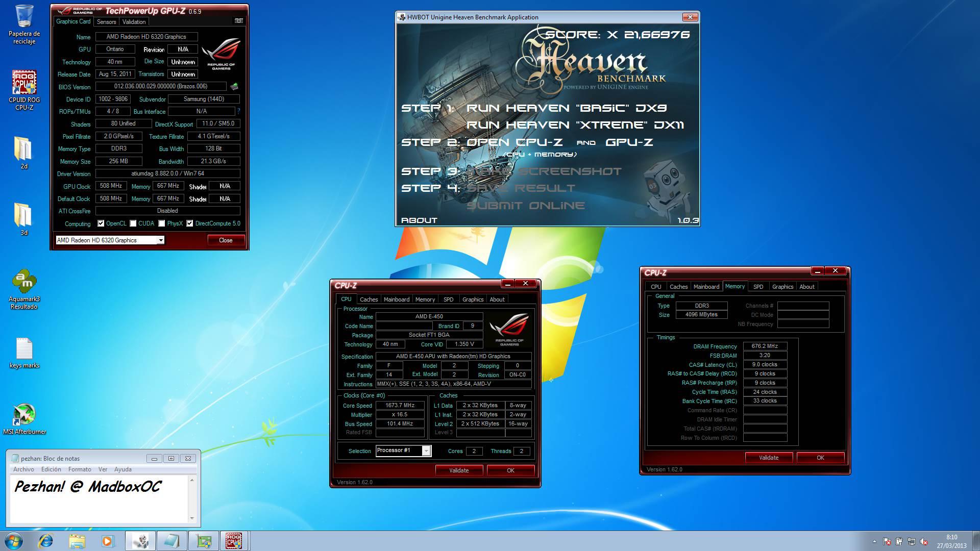Toggle the PhysX checkbox in GPU-Z
The height and width of the screenshot is (551, 980).
(x=162, y=223)
